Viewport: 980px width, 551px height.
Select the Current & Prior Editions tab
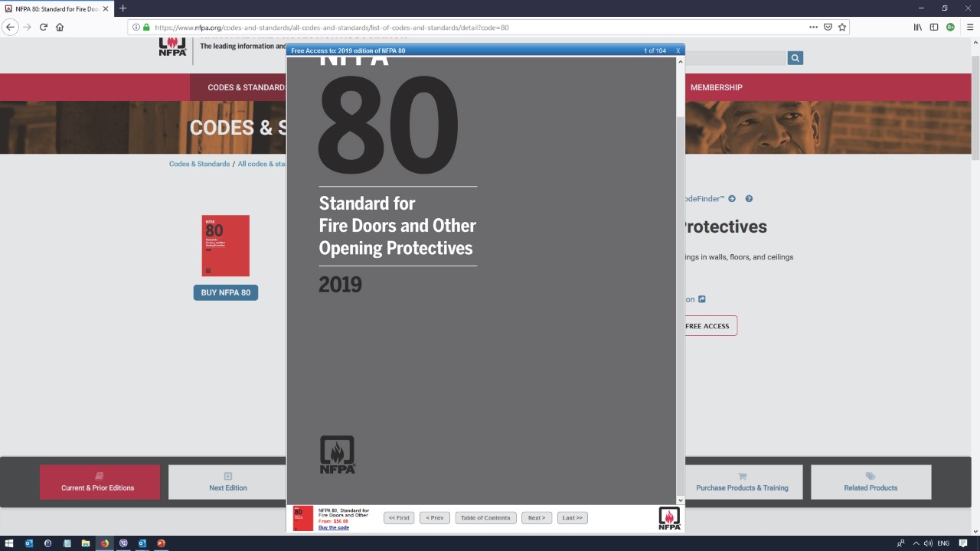(x=100, y=482)
